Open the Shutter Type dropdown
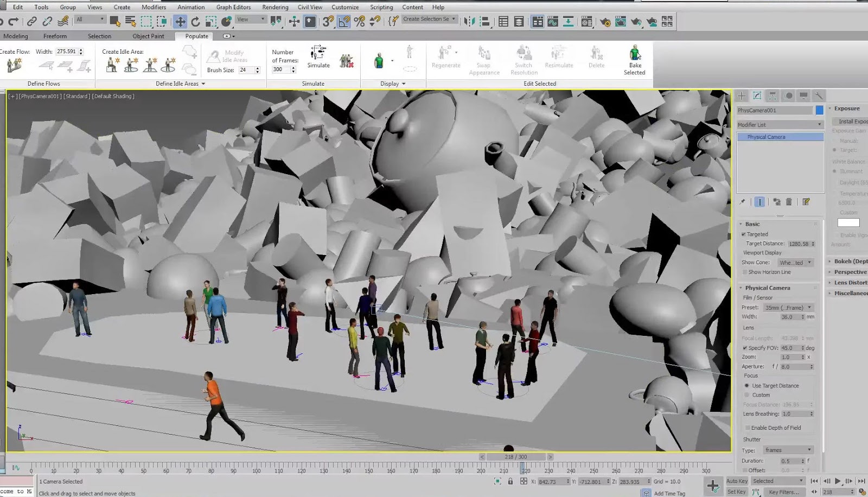The width and height of the screenshot is (868, 497). pyautogui.click(x=788, y=450)
